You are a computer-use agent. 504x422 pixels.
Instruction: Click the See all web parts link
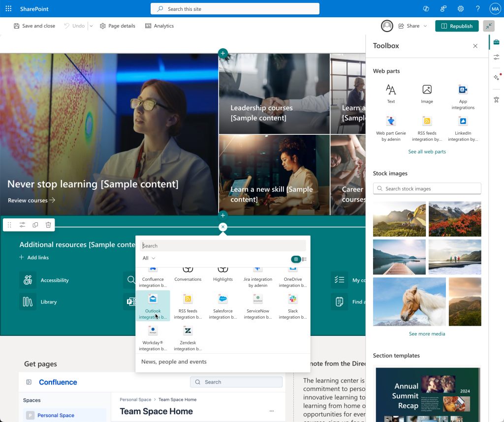[427, 151]
